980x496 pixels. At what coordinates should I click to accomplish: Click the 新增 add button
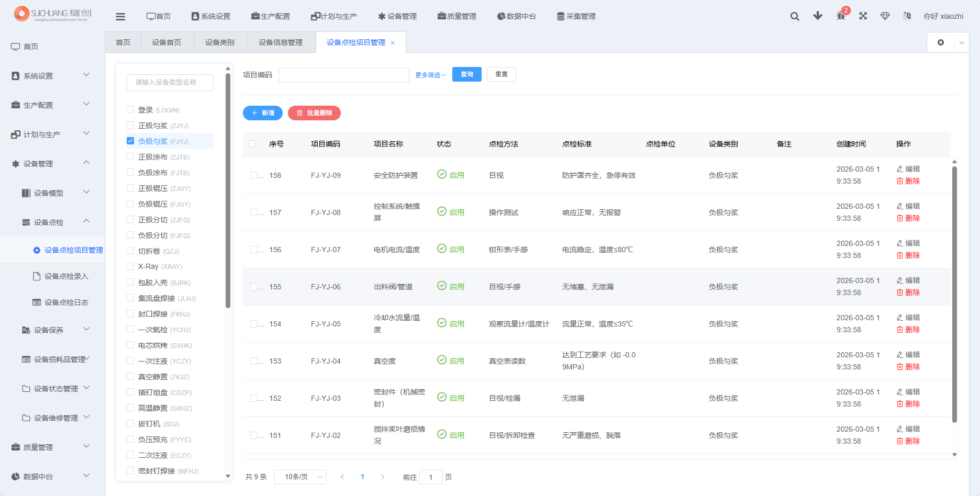[263, 113]
